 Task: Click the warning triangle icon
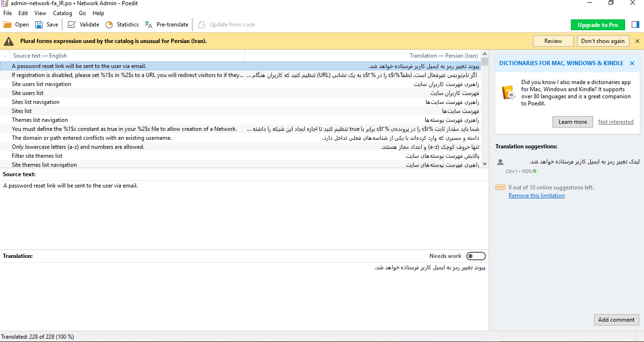click(9, 41)
